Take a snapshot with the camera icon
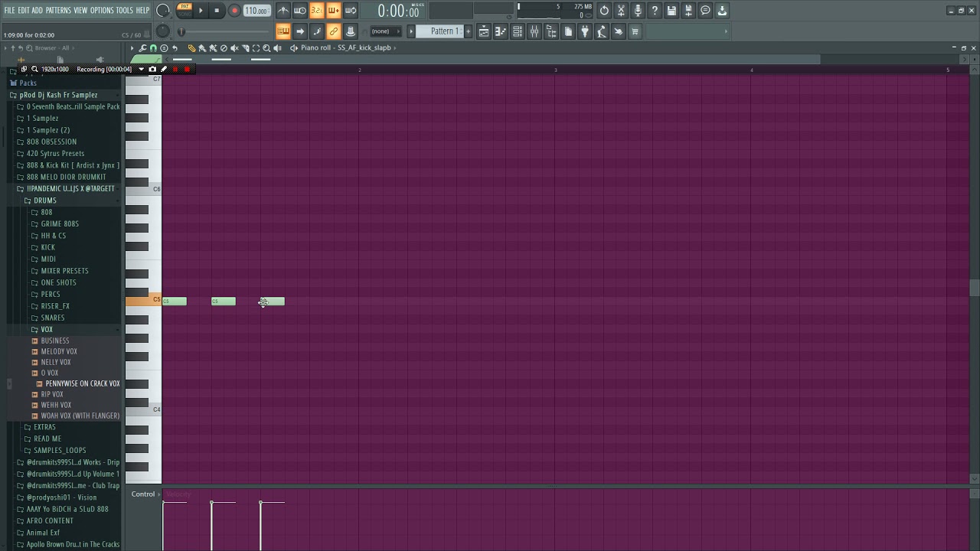 (x=152, y=69)
